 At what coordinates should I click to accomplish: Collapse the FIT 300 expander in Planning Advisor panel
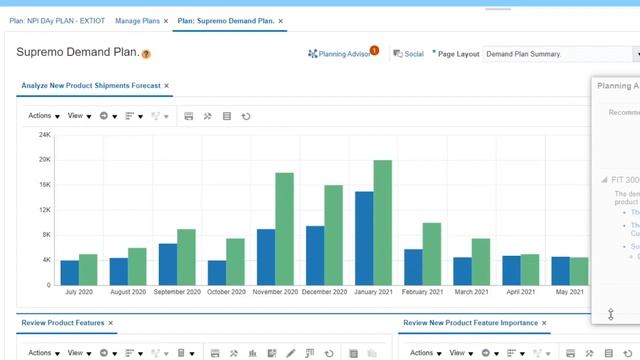coord(604,180)
